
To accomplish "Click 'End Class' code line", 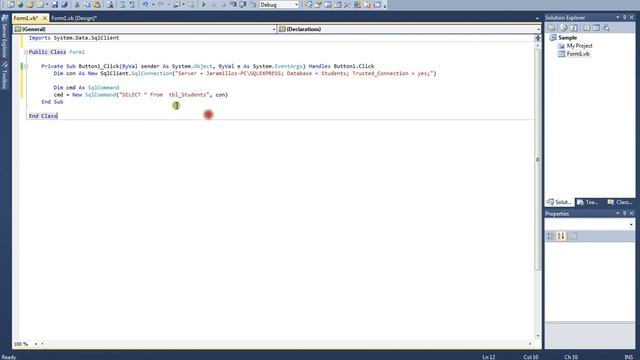I will (x=43, y=116).
